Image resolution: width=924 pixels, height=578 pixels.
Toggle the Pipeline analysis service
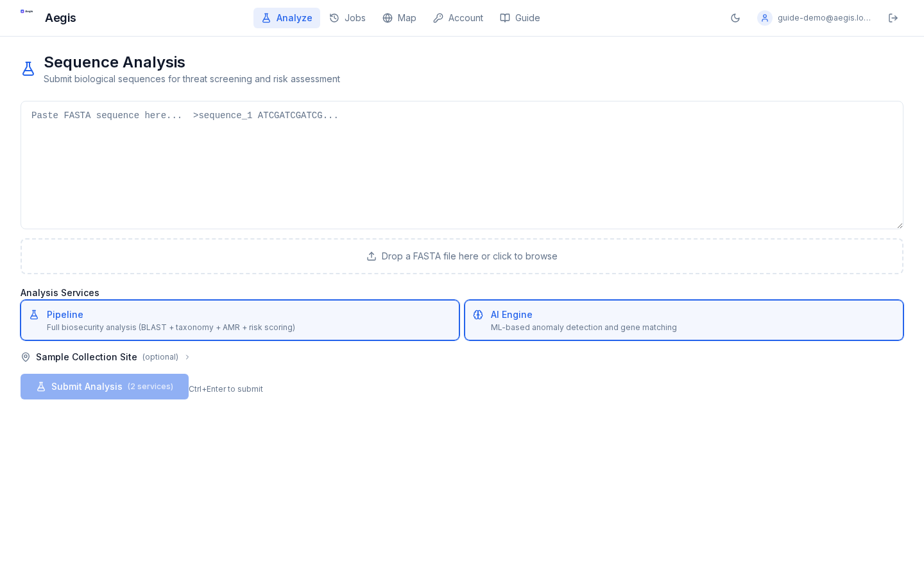[240, 320]
